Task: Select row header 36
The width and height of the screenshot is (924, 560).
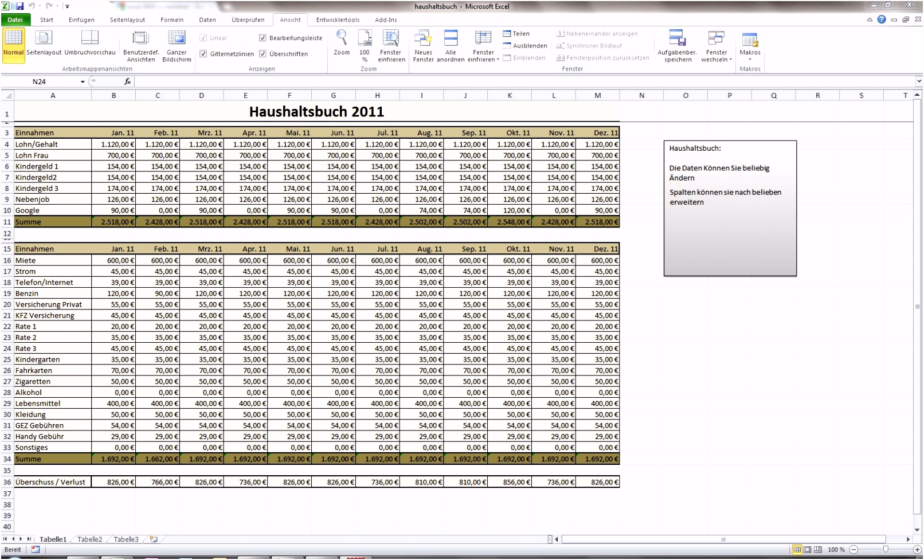Action: tap(7, 482)
